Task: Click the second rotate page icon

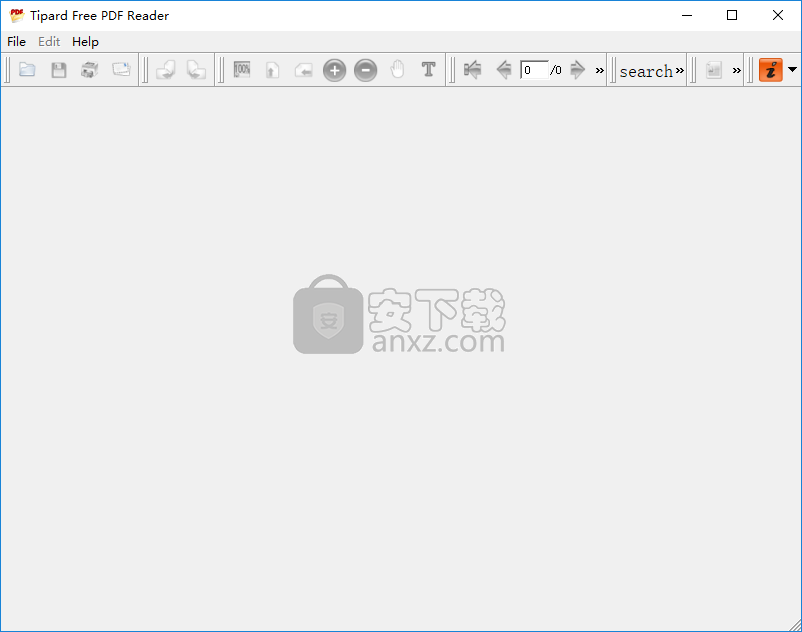Action: pyautogui.click(x=196, y=70)
